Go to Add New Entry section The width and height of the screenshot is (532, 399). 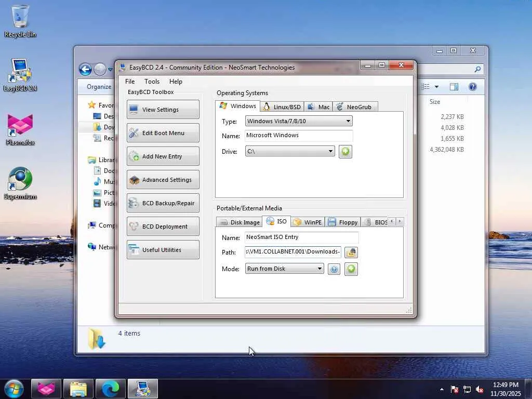(x=163, y=156)
